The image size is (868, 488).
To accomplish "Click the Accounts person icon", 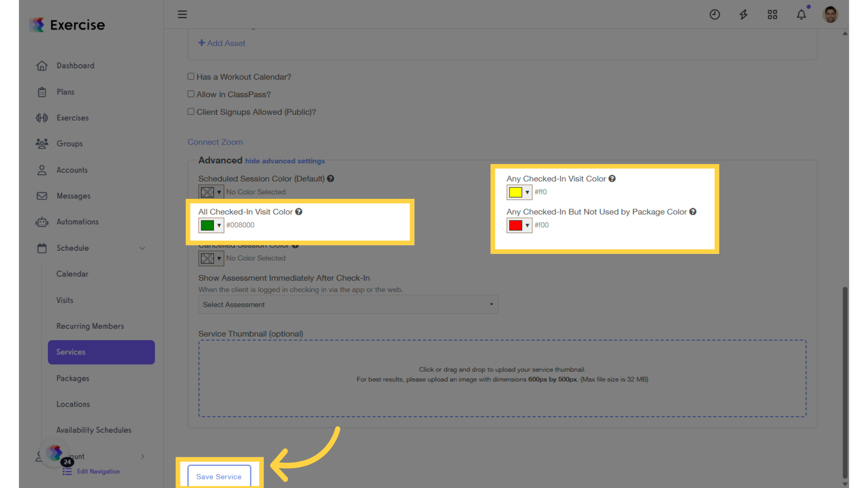I will pyautogui.click(x=42, y=170).
